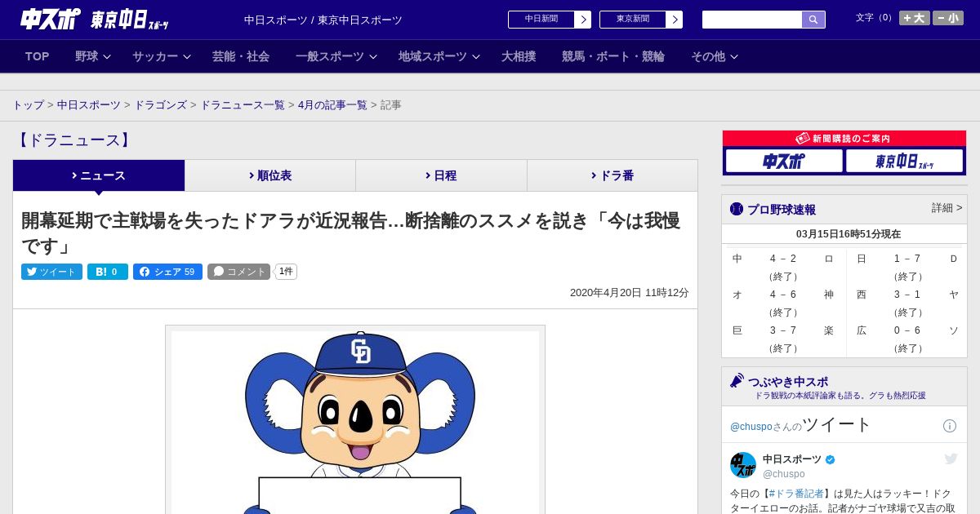The height and width of the screenshot is (514, 980).
Task: Increase text size with ＋大 button
Action: tap(914, 18)
